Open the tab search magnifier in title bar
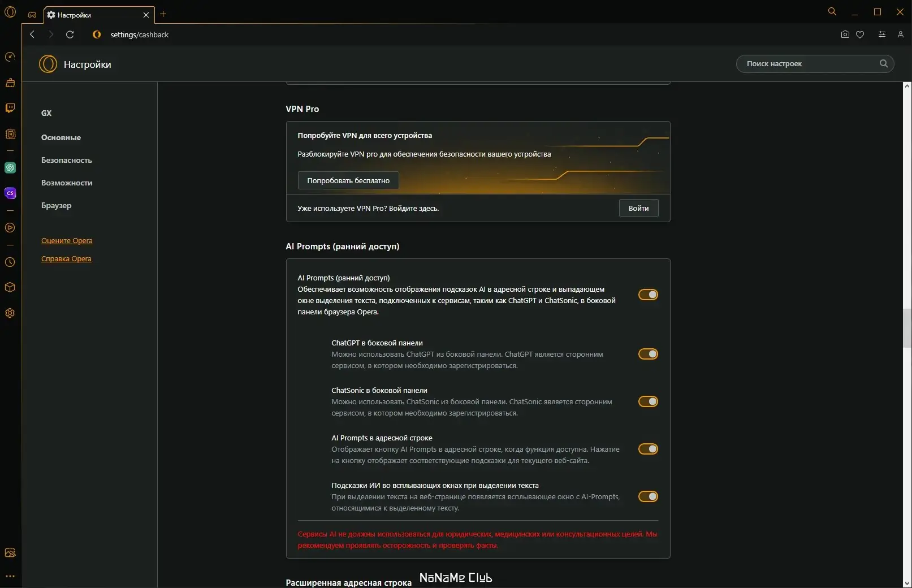Viewport: 912px width, 588px height. 832,11
